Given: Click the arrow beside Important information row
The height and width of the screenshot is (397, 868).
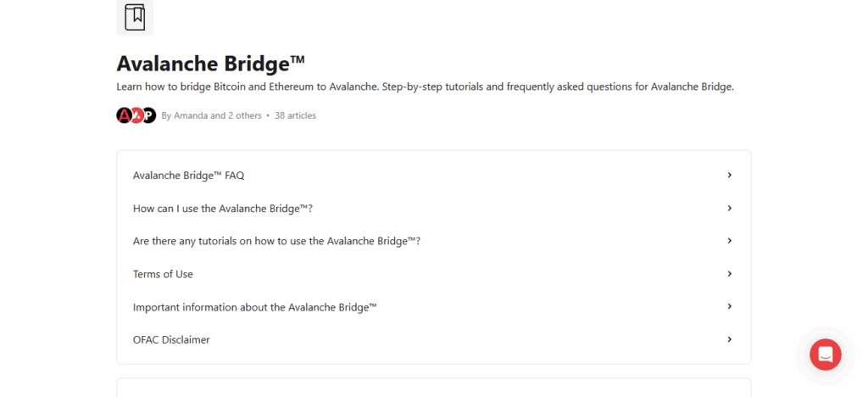Looking at the screenshot, I should pos(729,306).
